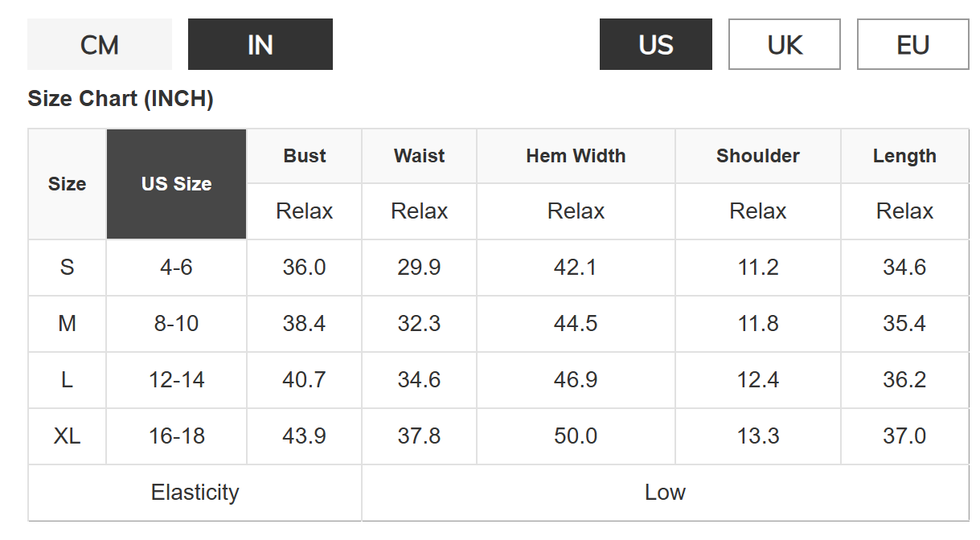The image size is (980, 540).
Task: Click the Low elasticity value
Action: [665, 493]
